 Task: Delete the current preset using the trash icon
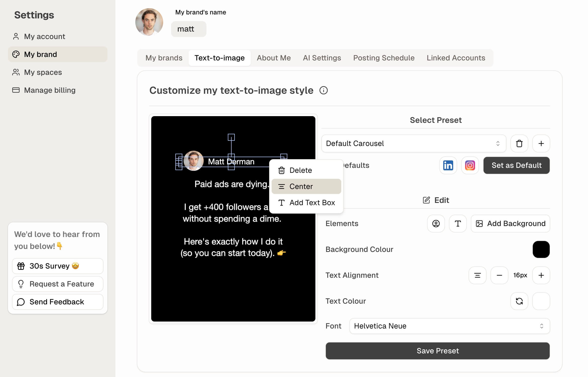point(519,143)
